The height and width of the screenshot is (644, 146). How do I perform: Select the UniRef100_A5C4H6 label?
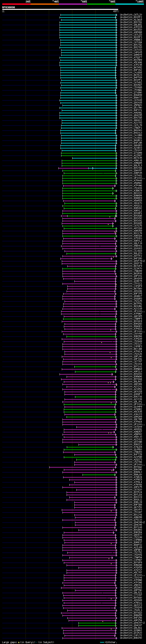tap(131, 63)
